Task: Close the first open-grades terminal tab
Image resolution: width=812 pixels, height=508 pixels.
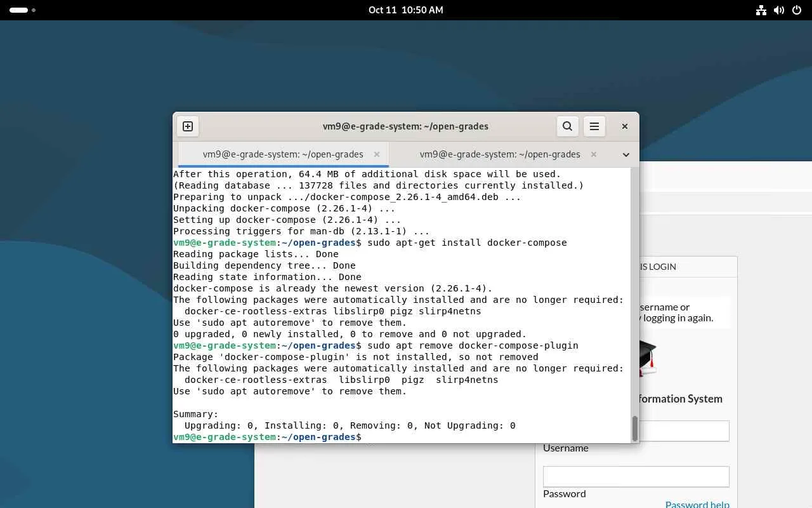Action: [377, 154]
